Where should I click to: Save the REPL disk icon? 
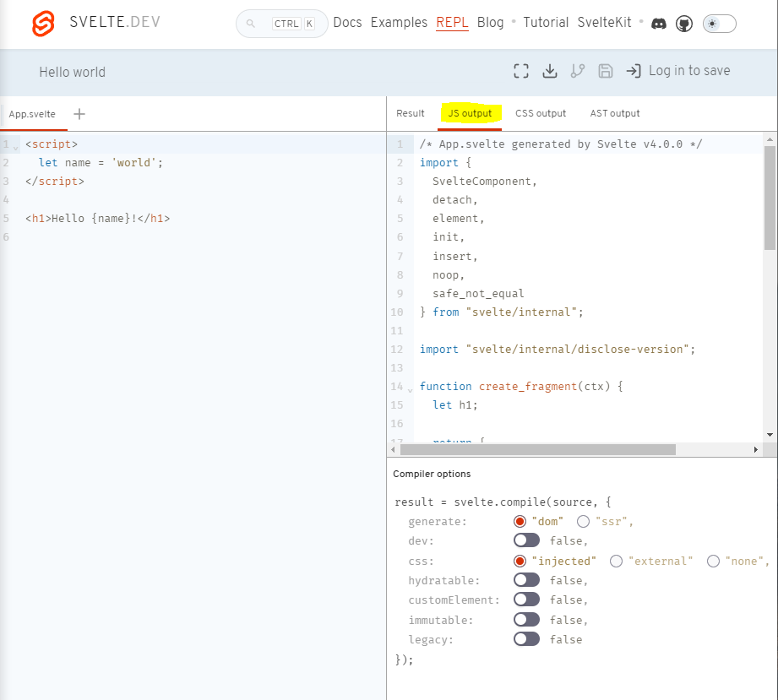[606, 71]
